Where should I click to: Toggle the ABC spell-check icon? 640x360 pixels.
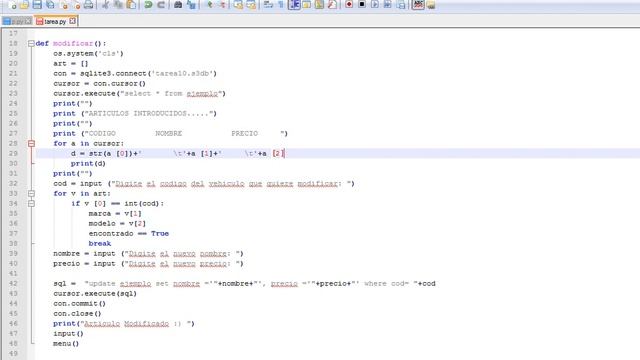pyautogui.click(x=418, y=5)
